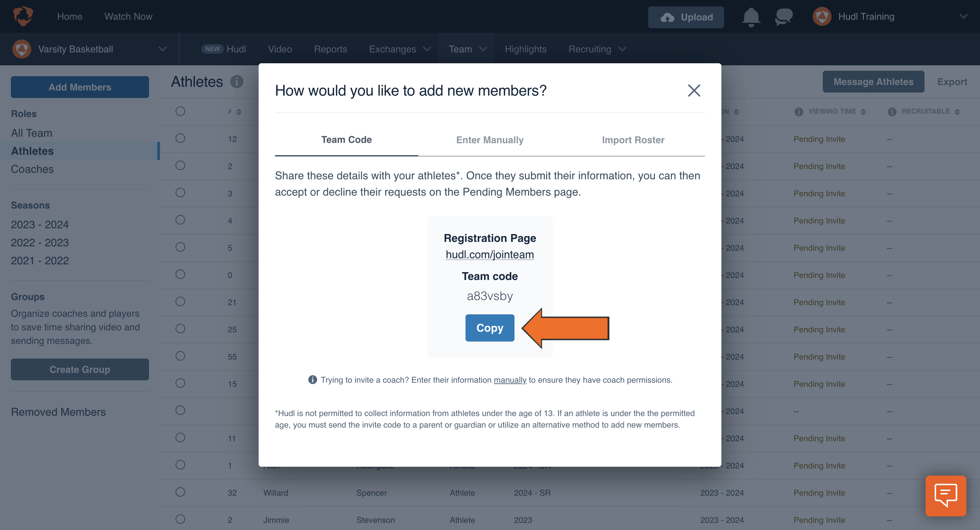Click the notifications bell icon
This screenshot has height=530, width=980.
click(x=751, y=16)
